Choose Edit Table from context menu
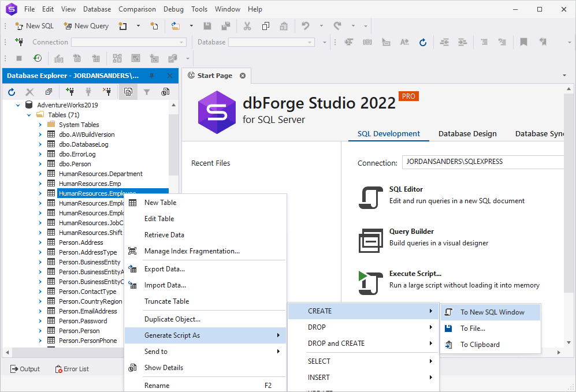 205,219
